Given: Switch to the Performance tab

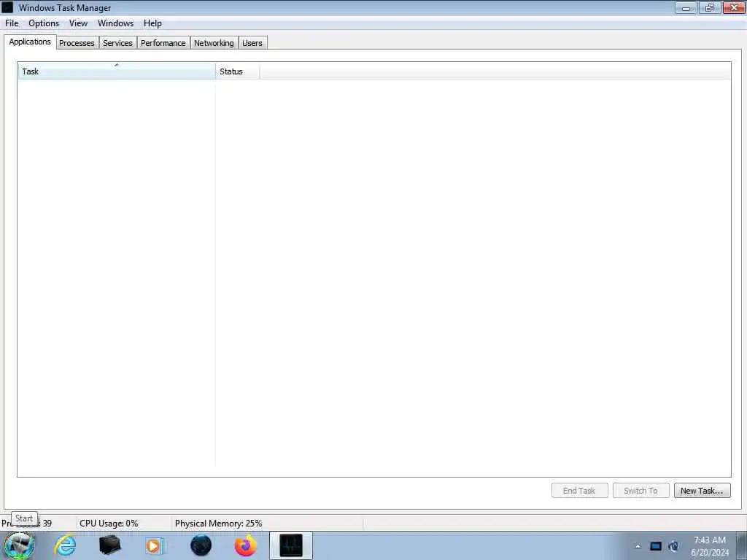Looking at the screenshot, I should [x=163, y=43].
